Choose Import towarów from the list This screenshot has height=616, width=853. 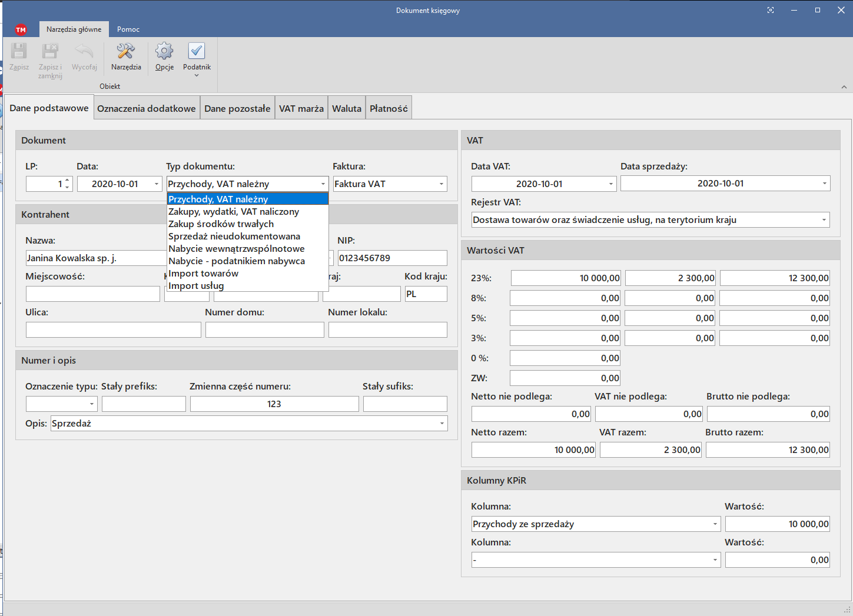204,274
